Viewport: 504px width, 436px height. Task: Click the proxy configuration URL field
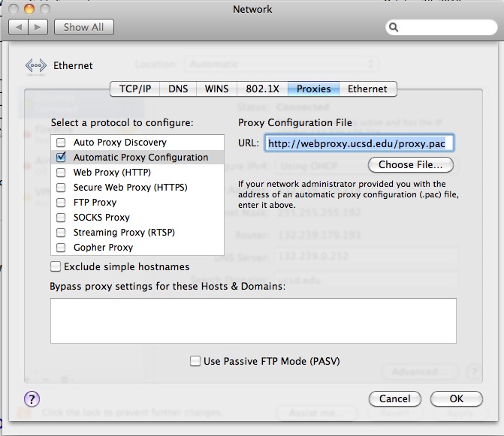pyautogui.click(x=359, y=143)
